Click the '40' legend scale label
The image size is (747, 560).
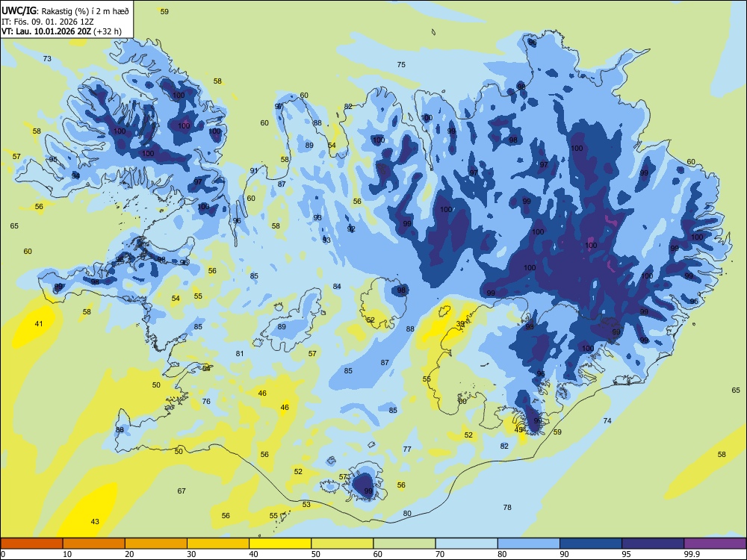(254, 554)
